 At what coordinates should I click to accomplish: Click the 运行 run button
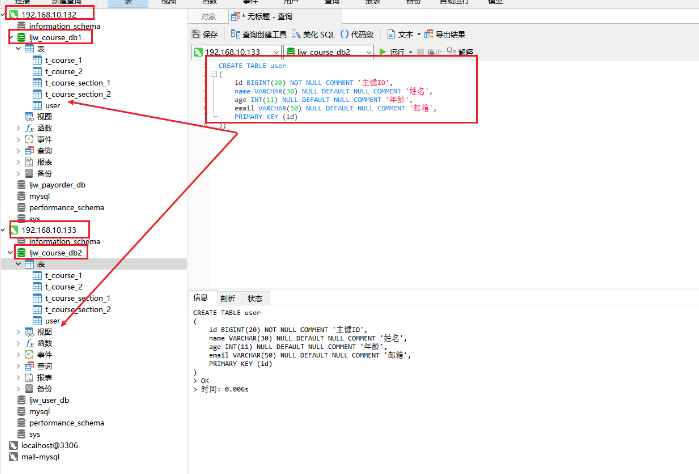[392, 52]
